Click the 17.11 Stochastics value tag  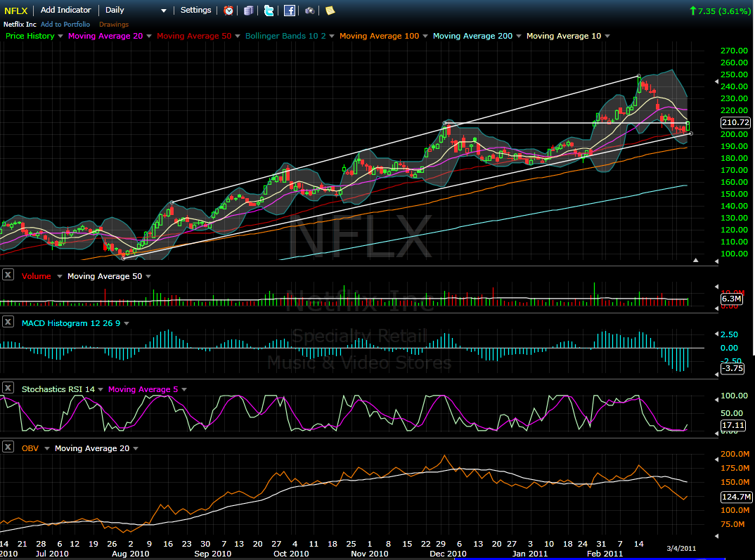(x=733, y=425)
